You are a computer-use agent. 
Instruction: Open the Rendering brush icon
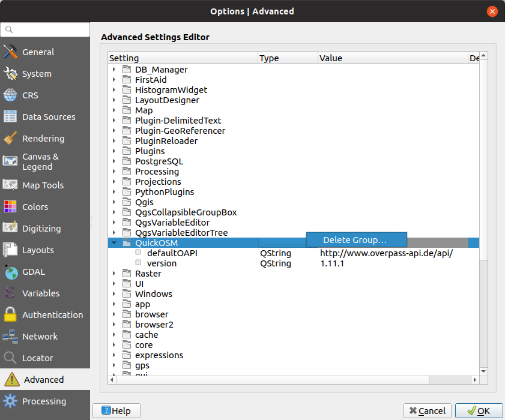(x=10, y=139)
